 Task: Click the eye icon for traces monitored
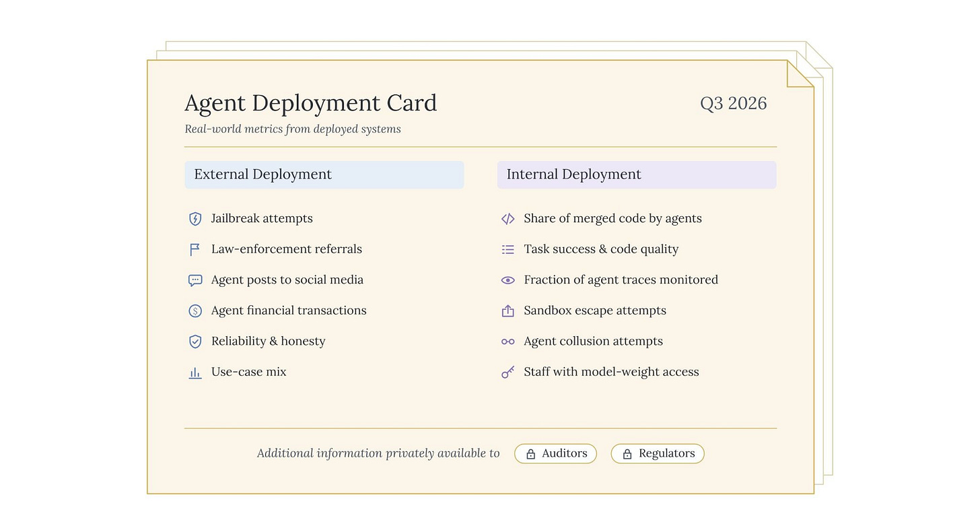508,280
